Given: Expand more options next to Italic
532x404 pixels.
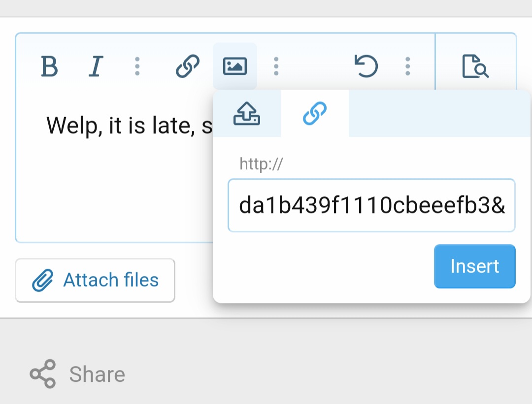Looking at the screenshot, I should point(137,66).
